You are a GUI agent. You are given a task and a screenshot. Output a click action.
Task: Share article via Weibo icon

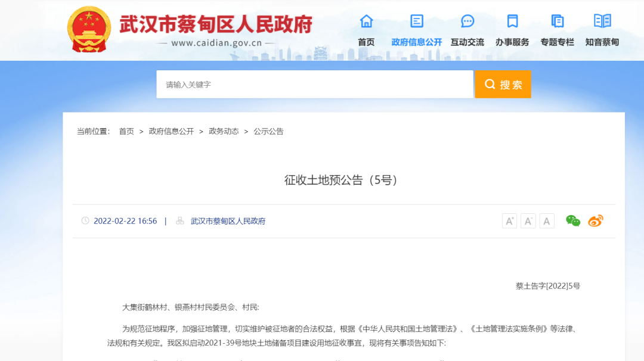596,221
